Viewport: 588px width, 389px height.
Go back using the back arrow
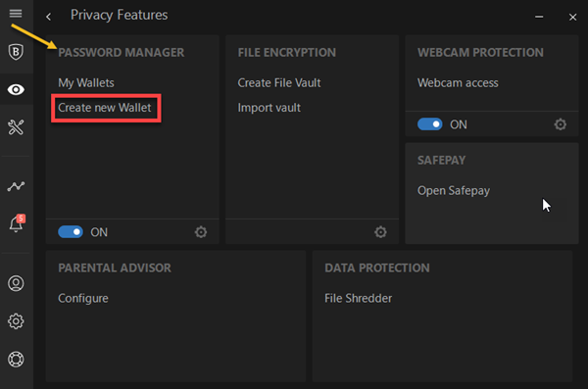click(48, 17)
